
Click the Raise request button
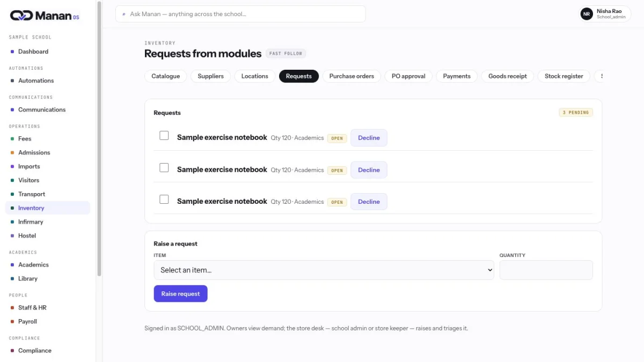(x=181, y=294)
